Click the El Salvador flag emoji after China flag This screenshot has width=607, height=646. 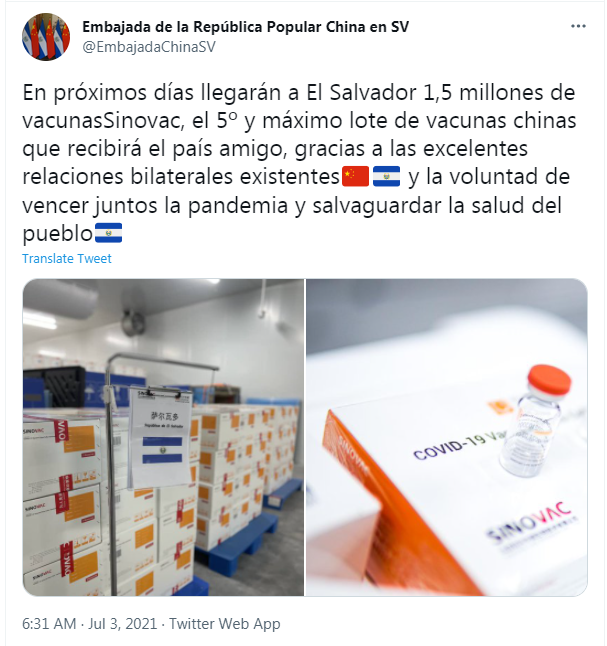tap(387, 177)
